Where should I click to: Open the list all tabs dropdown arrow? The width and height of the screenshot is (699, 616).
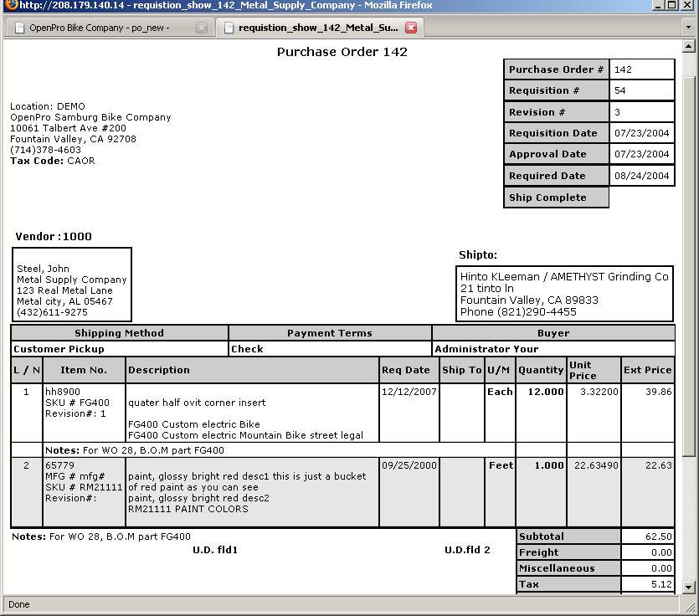(x=687, y=28)
